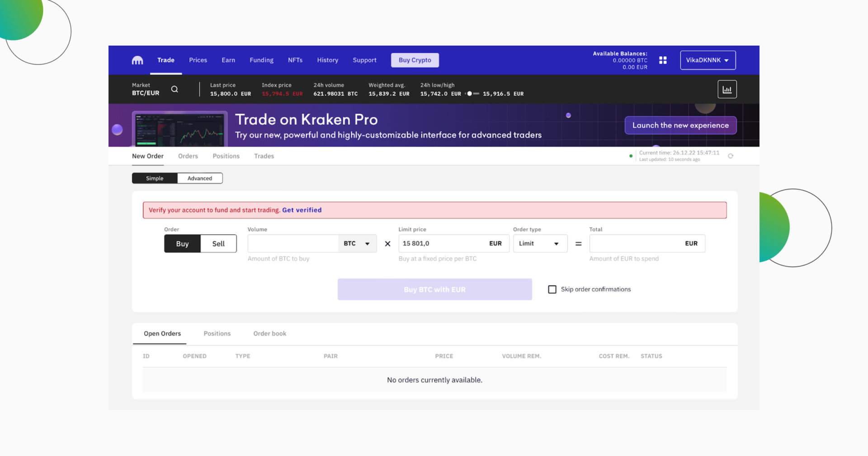Expand the VikaDKNNK account dropdown

point(708,60)
